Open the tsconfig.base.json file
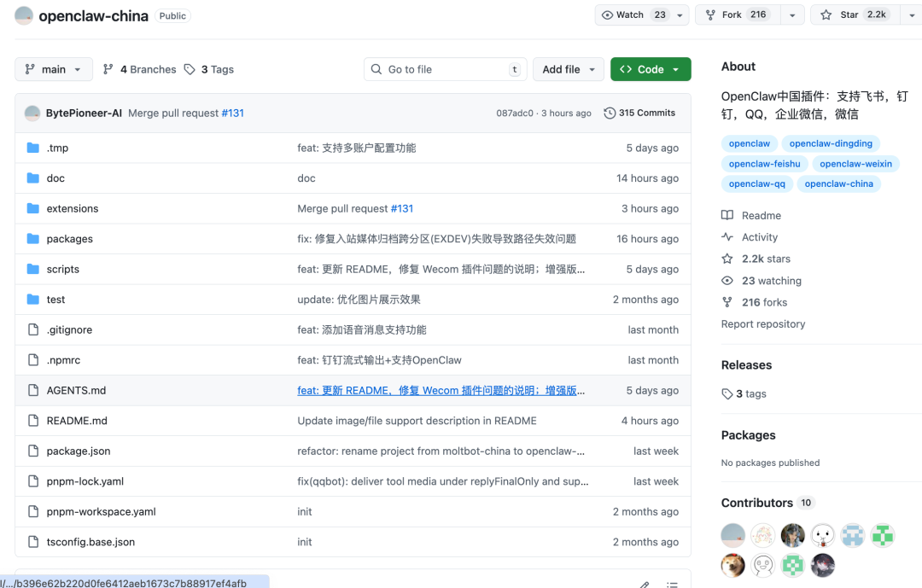 click(x=90, y=542)
